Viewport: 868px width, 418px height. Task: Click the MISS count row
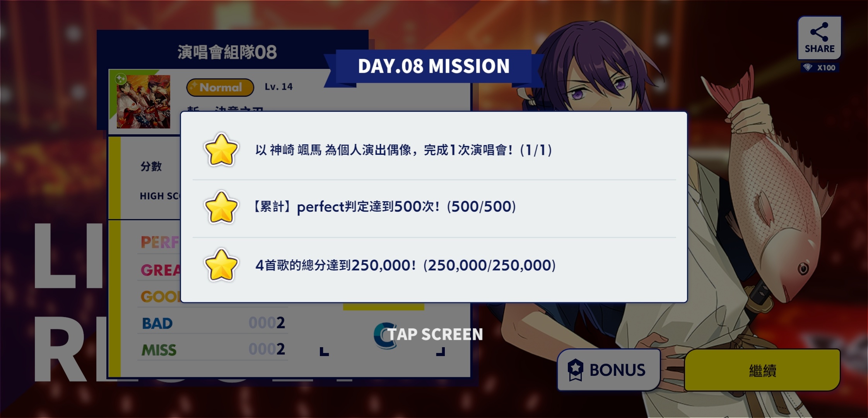click(x=213, y=349)
